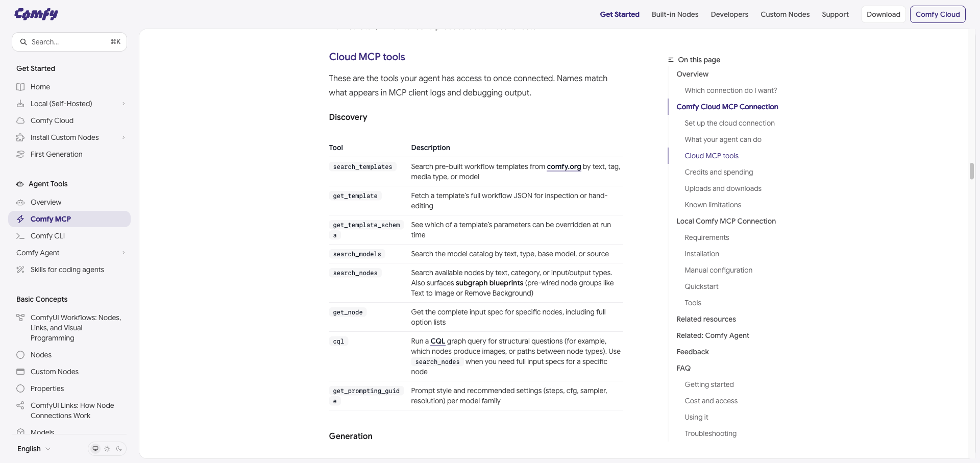Image resolution: width=980 pixels, height=463 pixels.
Task: Open the Cloud MCP tools heading link
Action: (x=367, y=57)
